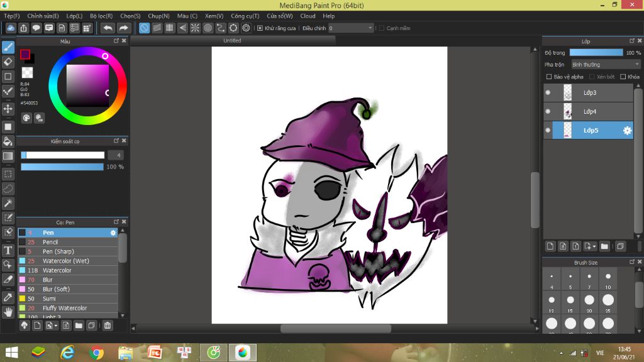This screenshot has width=644, height=362.
Task: Enable the Khóa layer lock checkbox
Action: click(x=623, y=77)
